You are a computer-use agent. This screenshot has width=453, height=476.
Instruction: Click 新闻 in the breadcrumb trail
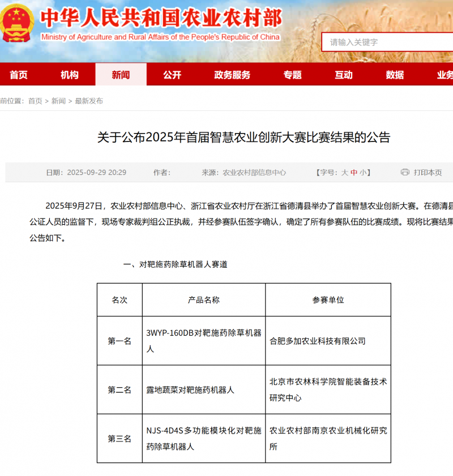coord(58,101)
